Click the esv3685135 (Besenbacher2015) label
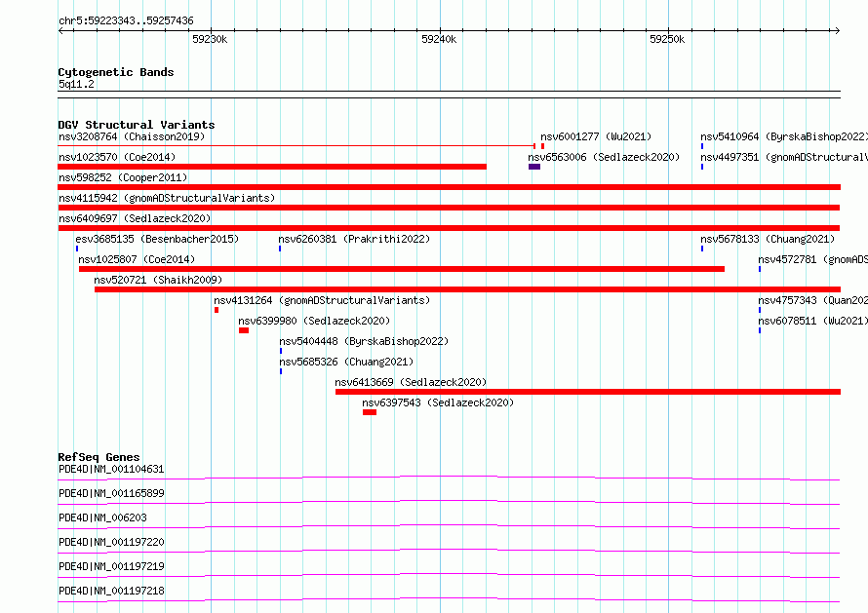Image resolution: width=868 pixels, height=613 pixels. 157,239
